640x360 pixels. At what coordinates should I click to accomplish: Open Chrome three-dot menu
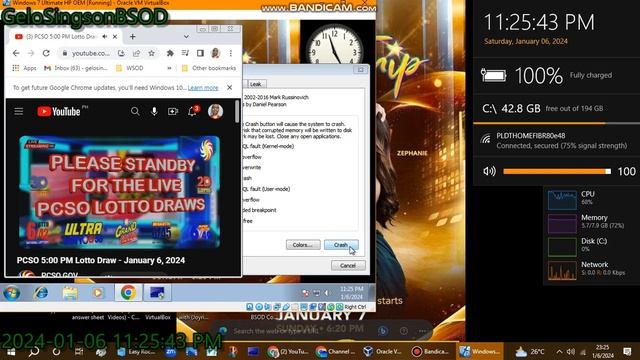[231, 53]
